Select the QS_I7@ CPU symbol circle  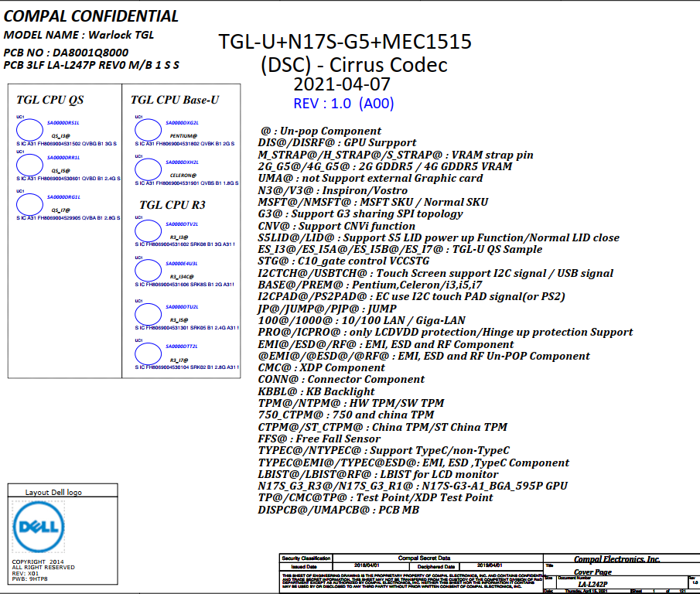tap(30, 205)
